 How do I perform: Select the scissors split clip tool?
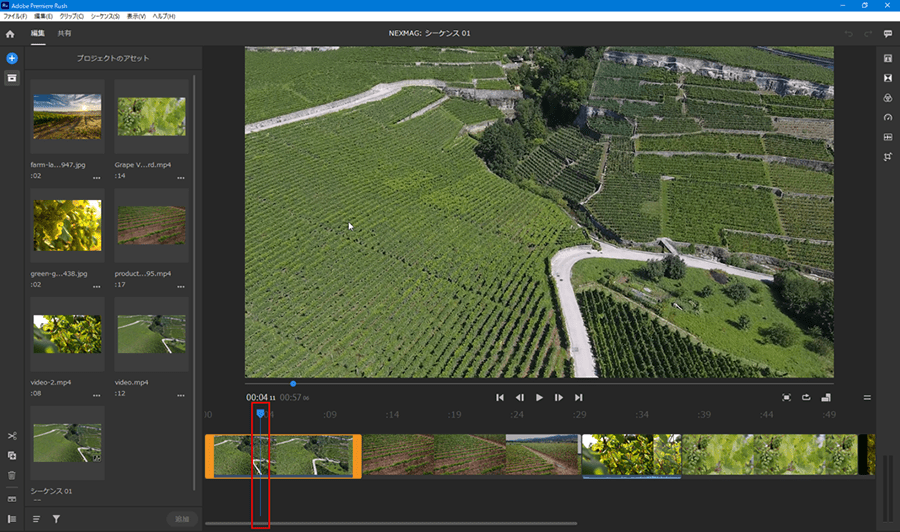click(x=12, y=436)
